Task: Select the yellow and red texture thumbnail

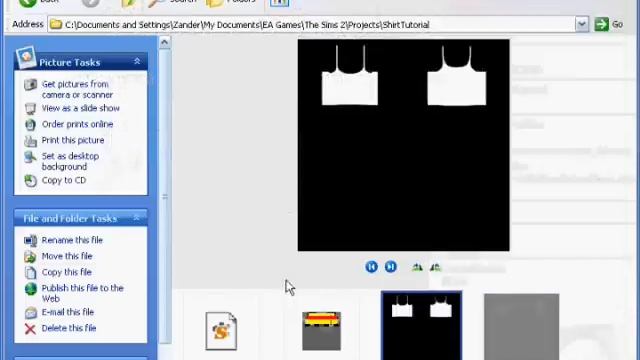Action: pos(322,331)
